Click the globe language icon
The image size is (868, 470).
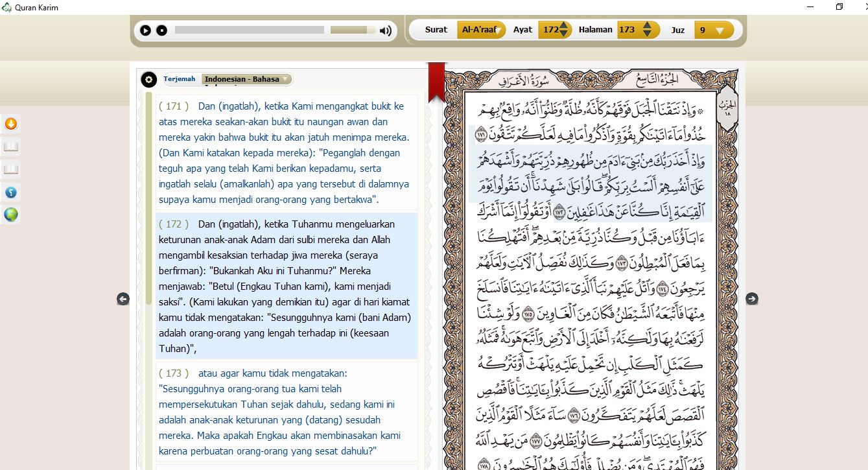point(11,215)
